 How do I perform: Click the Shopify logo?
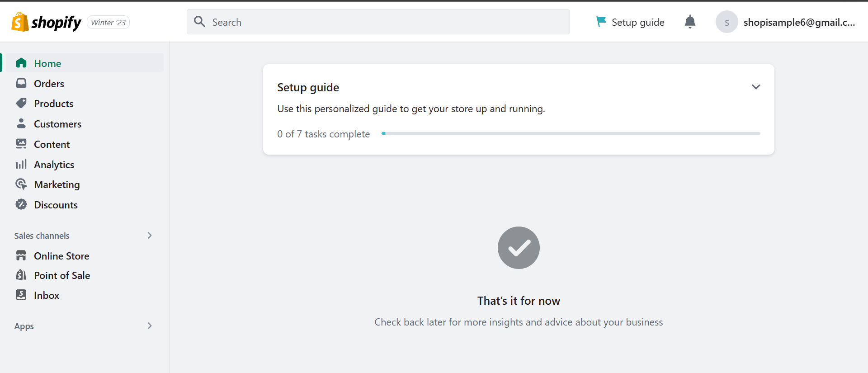tap(46, 22)
